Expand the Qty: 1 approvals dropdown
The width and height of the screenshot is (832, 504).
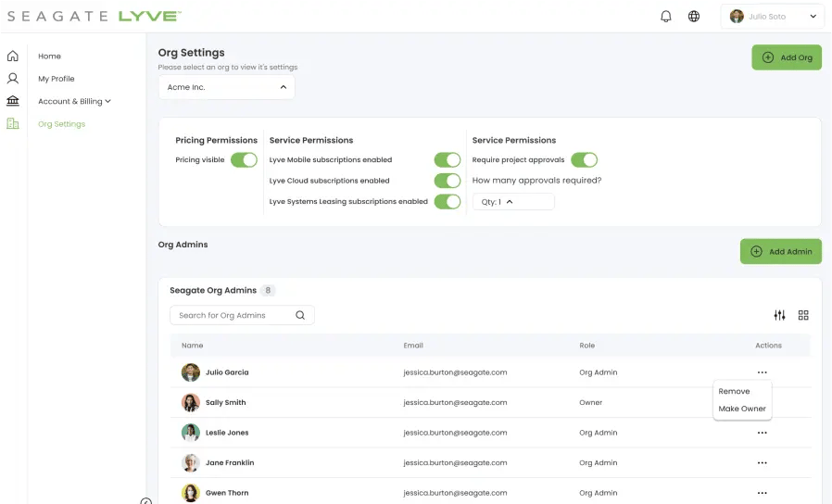click(513, 201)
